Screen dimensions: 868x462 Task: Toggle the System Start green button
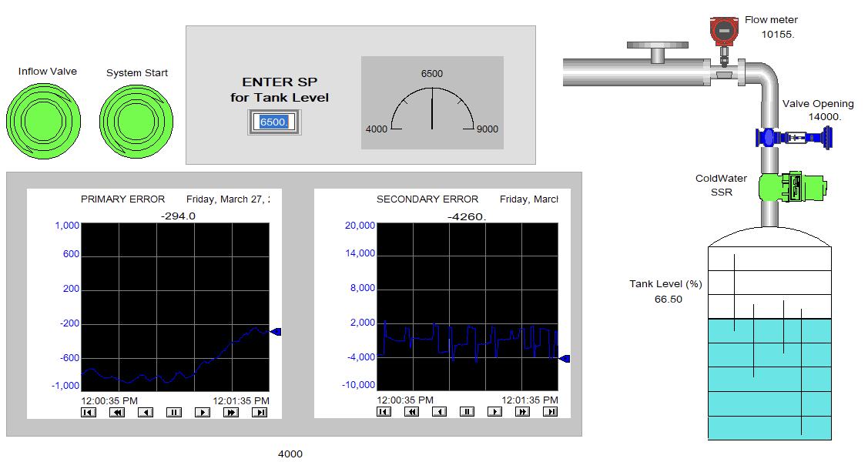click(x=136, y=122)
